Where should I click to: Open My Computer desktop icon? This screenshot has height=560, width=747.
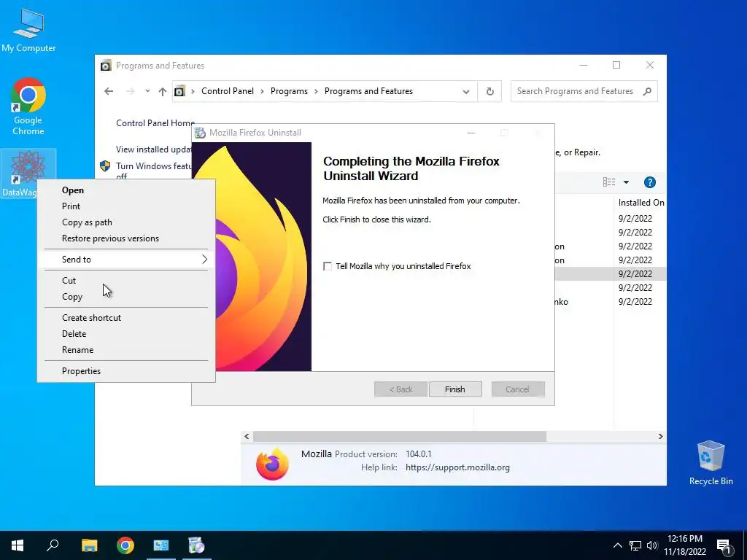[28, 29]
